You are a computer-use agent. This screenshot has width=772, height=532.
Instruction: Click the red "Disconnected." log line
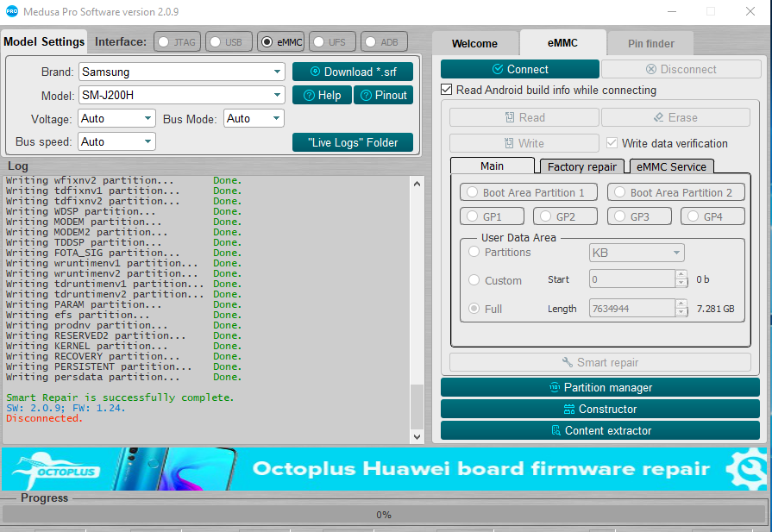click(x=44, y=418)
